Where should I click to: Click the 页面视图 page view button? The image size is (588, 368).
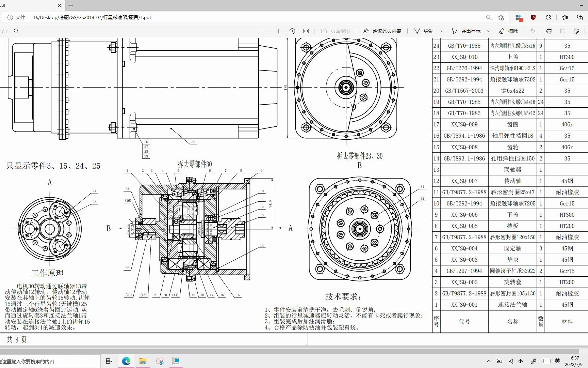tap(336, 31)
